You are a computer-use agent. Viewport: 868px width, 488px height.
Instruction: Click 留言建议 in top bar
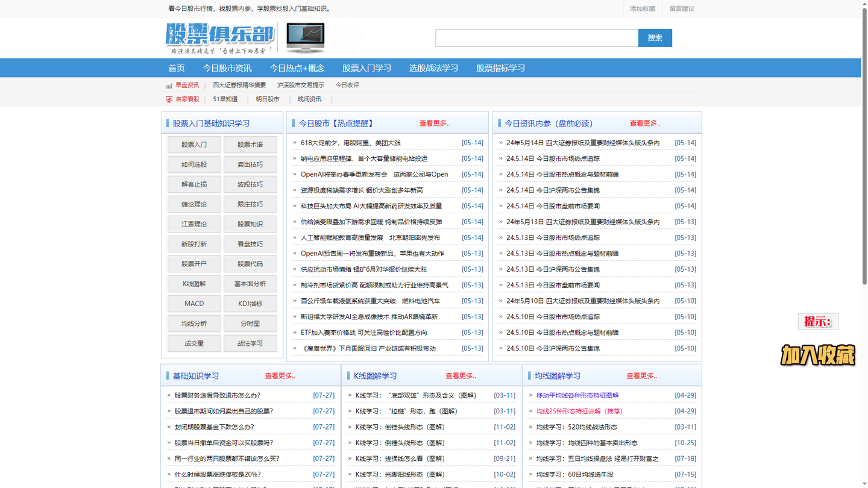[682, 8]
